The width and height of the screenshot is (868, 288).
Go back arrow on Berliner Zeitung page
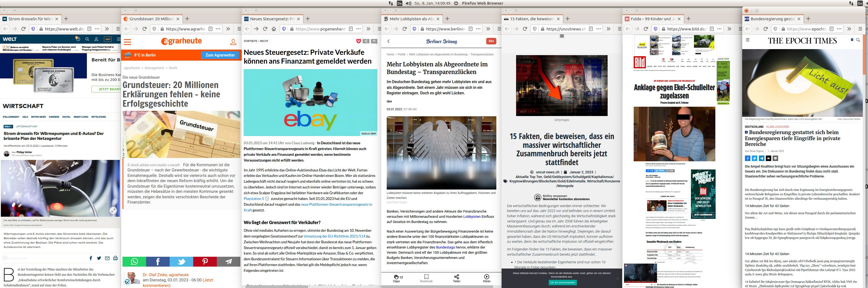pyautogui.click(x=389, y=41)
